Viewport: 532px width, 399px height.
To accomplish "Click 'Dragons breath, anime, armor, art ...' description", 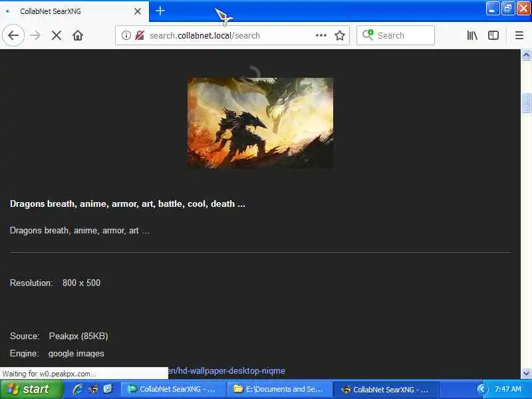I will (79, 230).
